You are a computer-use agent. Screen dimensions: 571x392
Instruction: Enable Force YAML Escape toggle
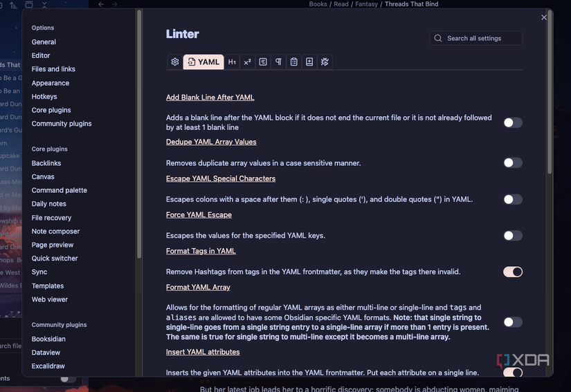(x=513, y=236)
